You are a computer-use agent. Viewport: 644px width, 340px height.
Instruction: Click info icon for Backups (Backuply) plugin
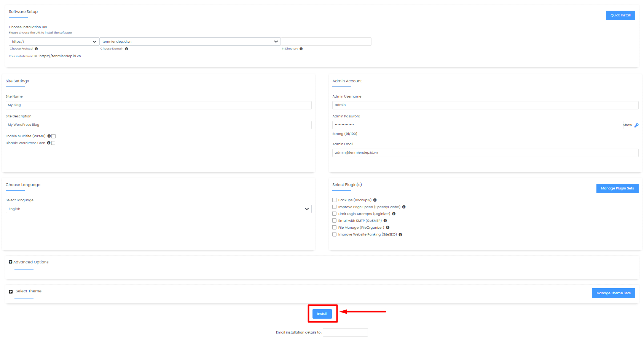click(x=375, y=200)
